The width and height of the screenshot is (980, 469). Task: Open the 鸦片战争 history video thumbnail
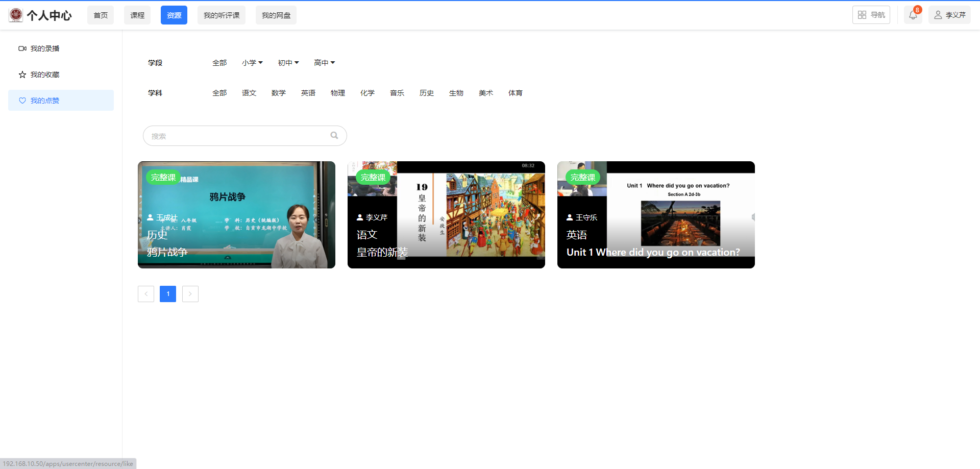click(236, 215)
